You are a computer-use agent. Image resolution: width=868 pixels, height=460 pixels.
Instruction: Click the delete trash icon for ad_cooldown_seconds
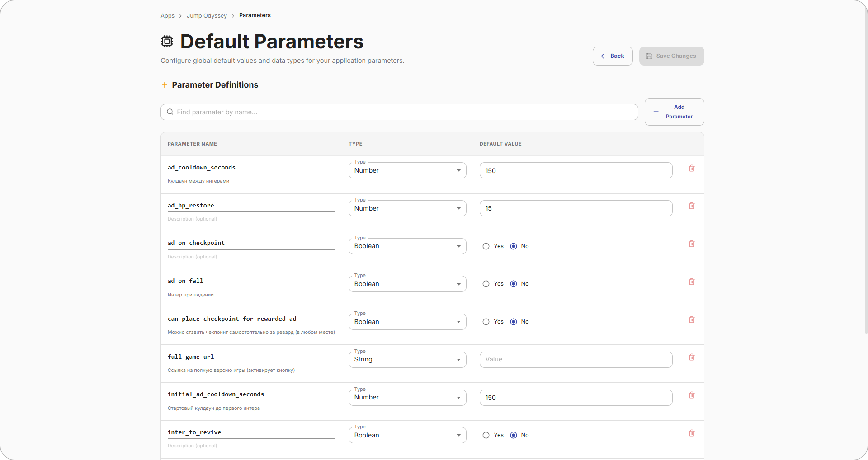pyautogui.click(x=692, y=168)
